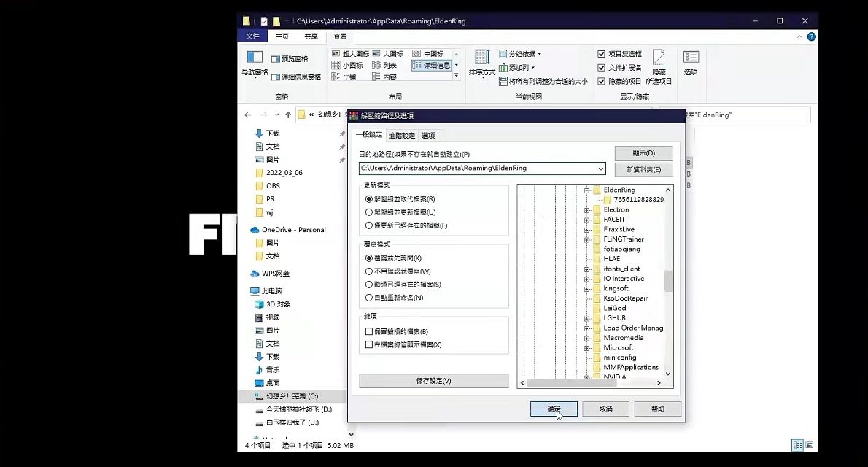
Task: Click the 导航窗格 navigation pane icon
Action: 255,58
